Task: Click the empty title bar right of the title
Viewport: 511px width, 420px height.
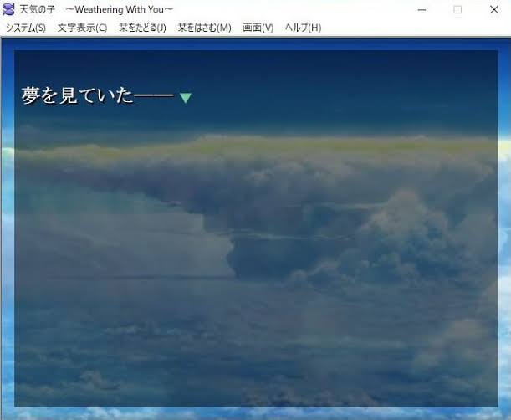Action: 293,9
